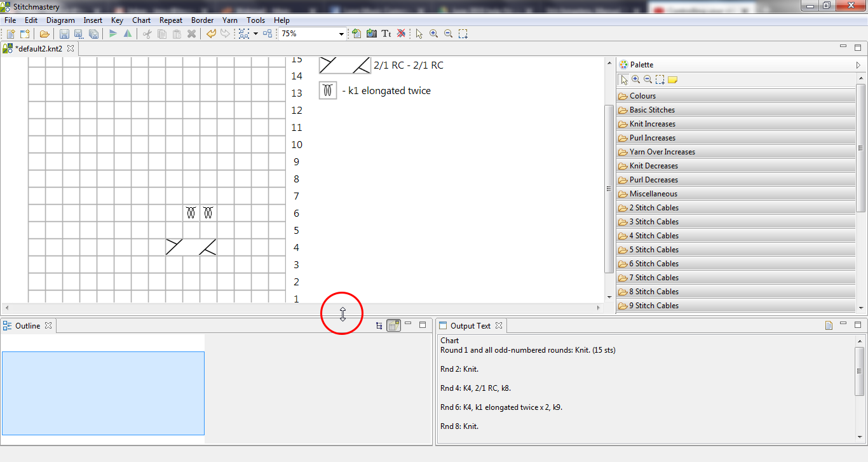
Task: Click the zoom in tool in Palette
Action: coord(635,79)
